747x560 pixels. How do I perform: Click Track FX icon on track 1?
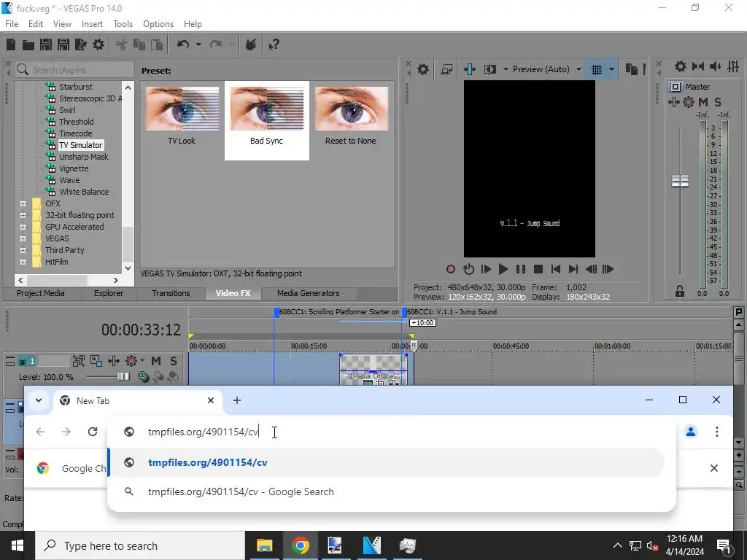click(113, 361)
